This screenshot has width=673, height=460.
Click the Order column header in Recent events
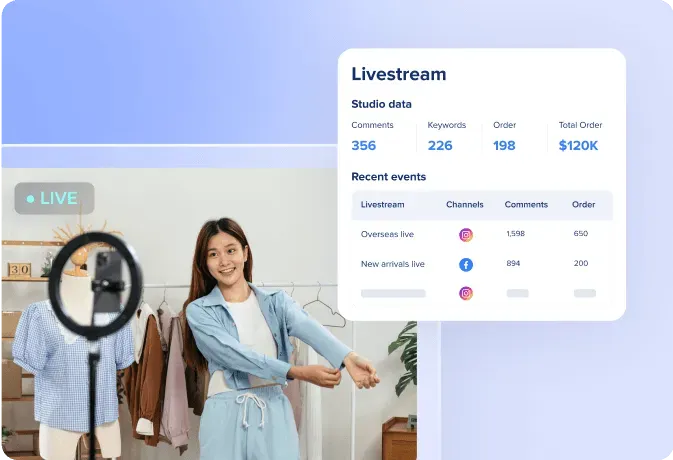583,205
